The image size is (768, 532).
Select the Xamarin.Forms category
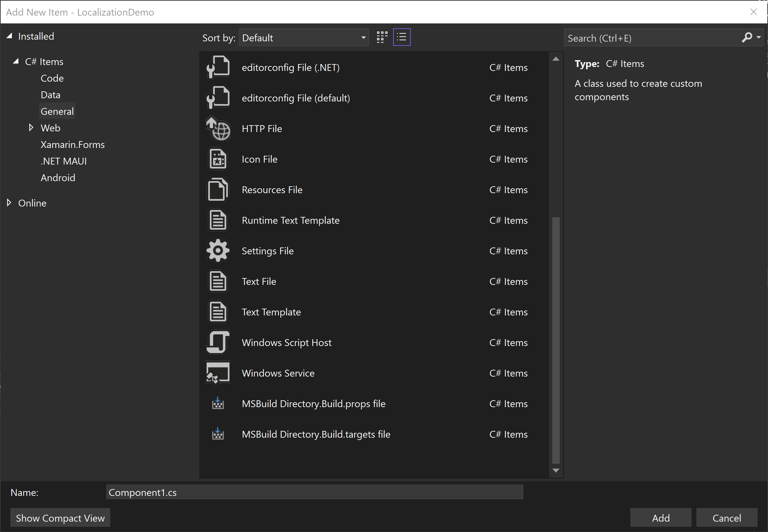(x=72, y=144)
